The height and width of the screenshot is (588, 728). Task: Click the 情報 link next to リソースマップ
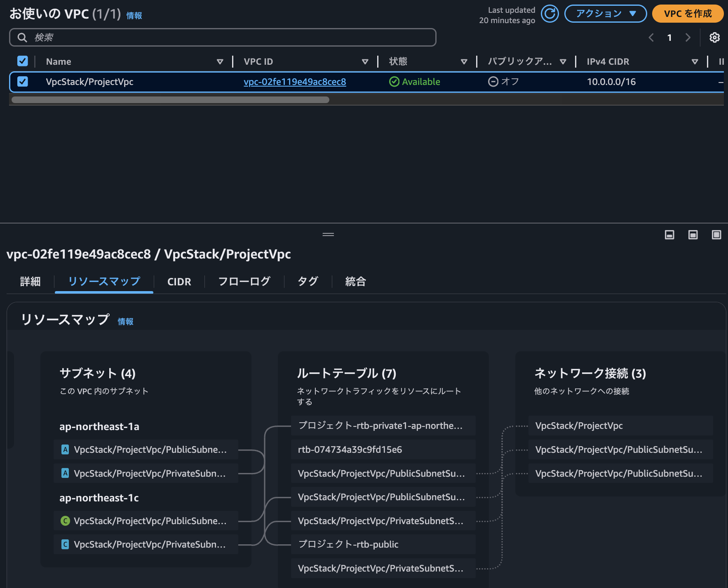(125, 321)
